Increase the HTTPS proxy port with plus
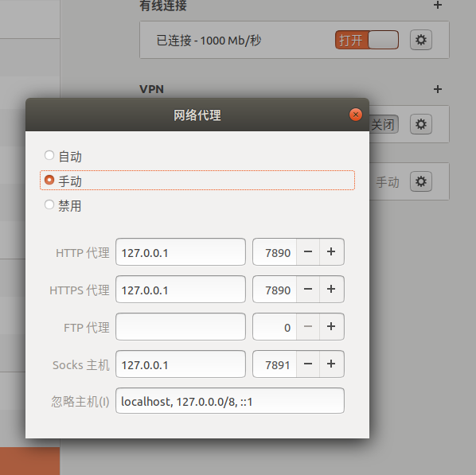476x475 pixels. tap(331, 290)
